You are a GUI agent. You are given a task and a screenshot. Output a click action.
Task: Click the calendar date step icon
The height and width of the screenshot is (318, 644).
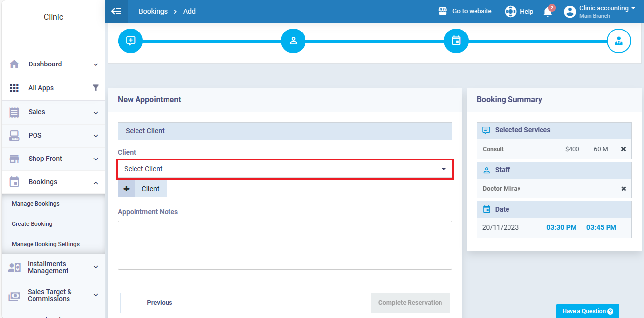(456, 41)
